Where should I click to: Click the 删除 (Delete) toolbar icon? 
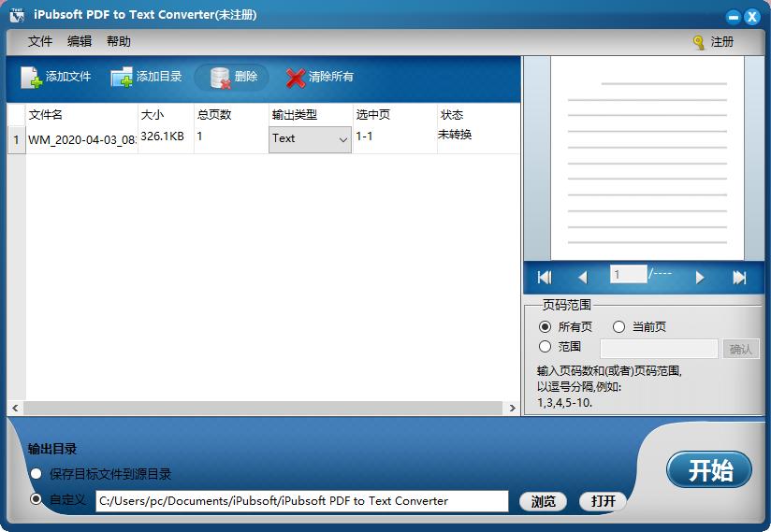click(x=221, y=78)
